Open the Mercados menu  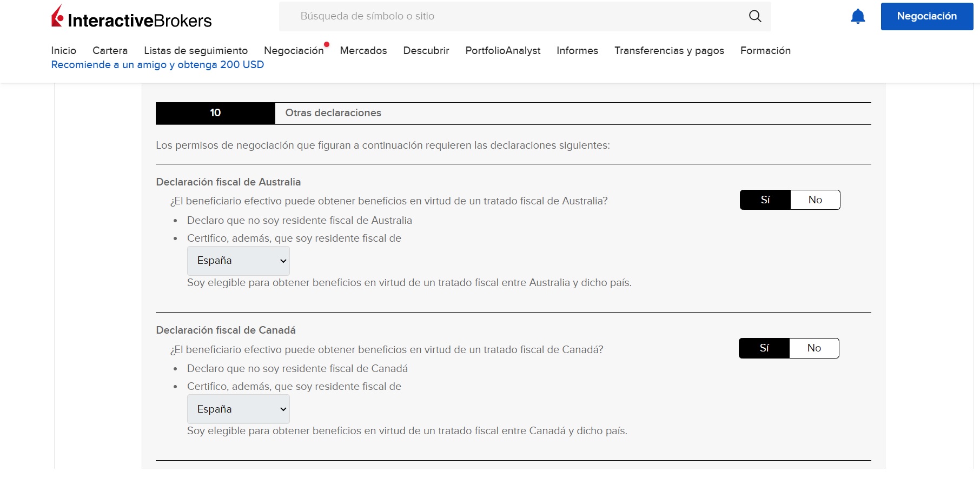click(363, 50)
